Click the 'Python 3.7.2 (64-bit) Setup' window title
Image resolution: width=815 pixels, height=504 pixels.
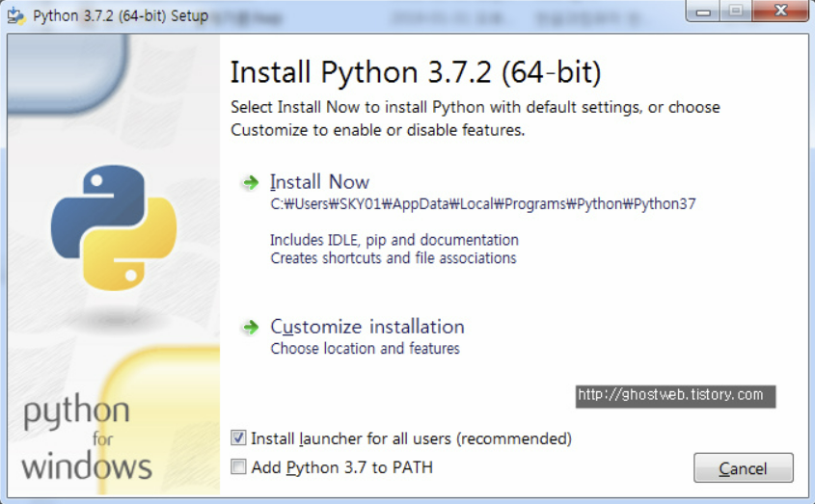tap(121, 16)
